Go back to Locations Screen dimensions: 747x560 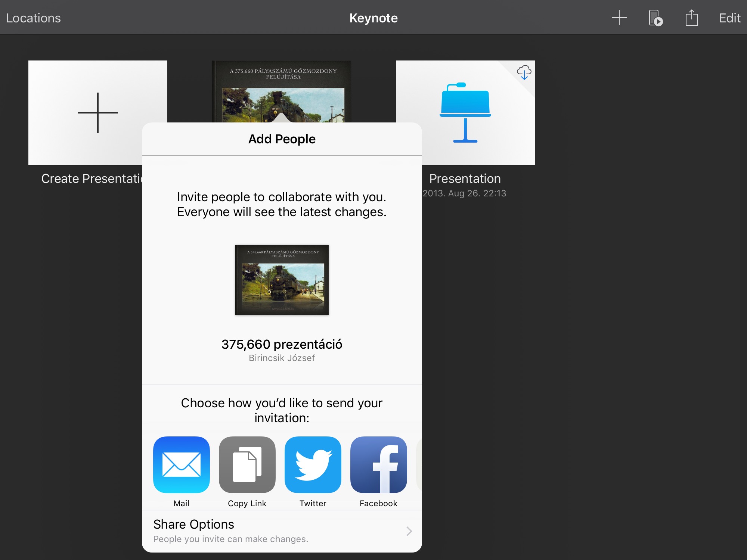pyautogui.click(x=33, y=18)
